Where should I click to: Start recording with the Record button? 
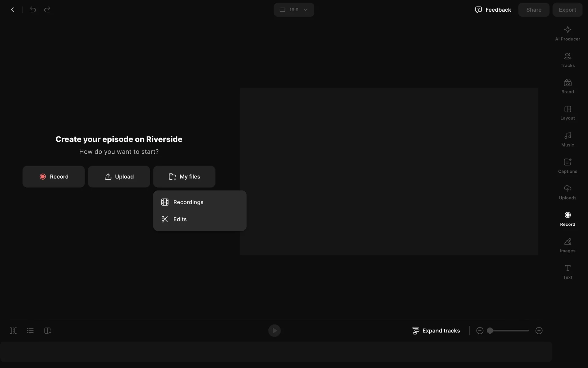point(54,177)
